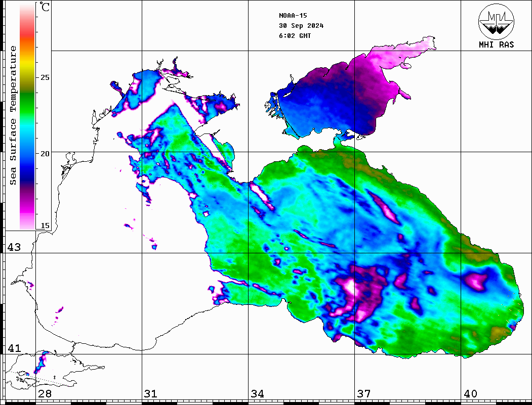Click longitude label 37

coord(364,394)
